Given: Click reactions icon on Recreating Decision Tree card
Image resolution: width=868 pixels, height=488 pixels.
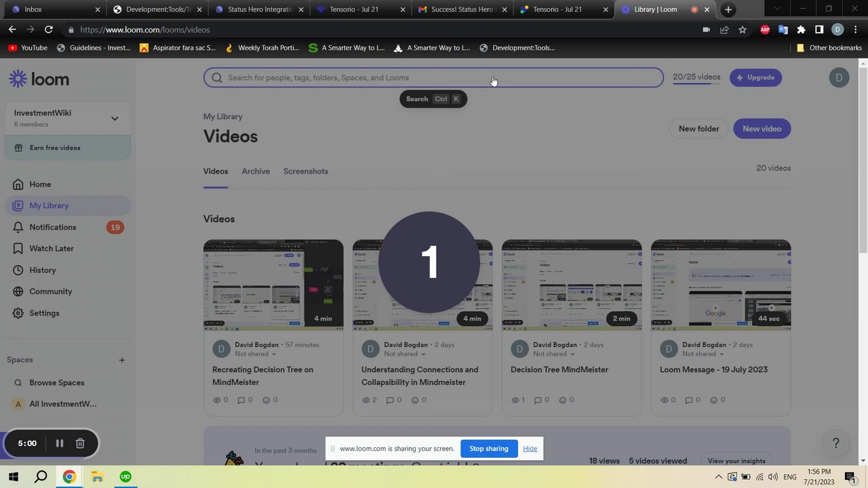Looking at the screenshot, I should 264,400.
